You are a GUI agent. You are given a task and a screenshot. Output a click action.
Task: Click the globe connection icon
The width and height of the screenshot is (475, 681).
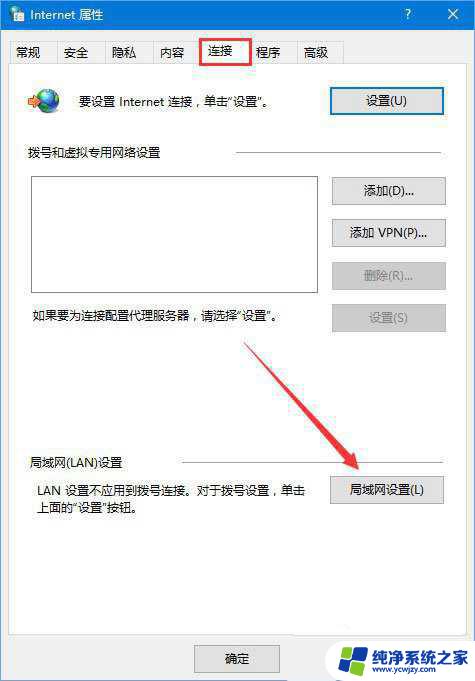click(x=45, y=101)
